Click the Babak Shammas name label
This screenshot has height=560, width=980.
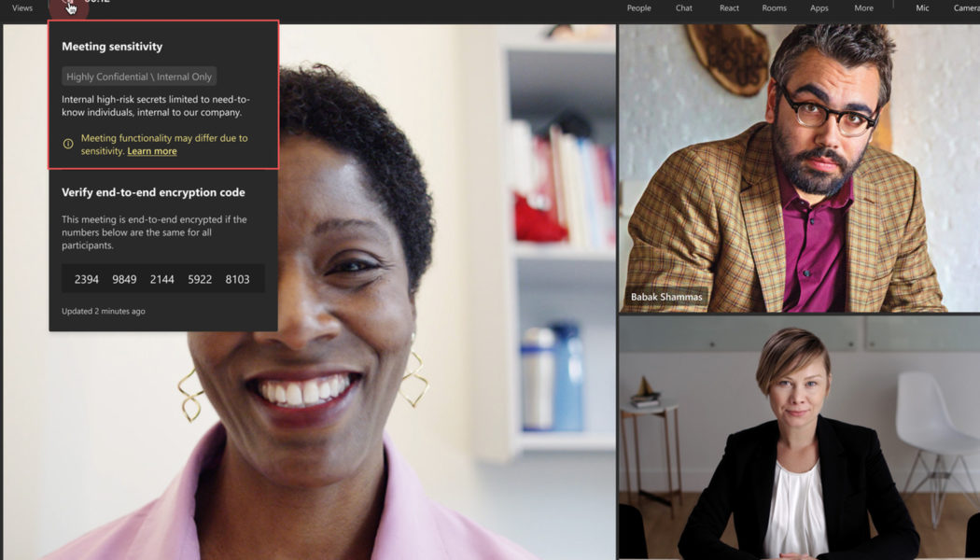coord(666,298)
